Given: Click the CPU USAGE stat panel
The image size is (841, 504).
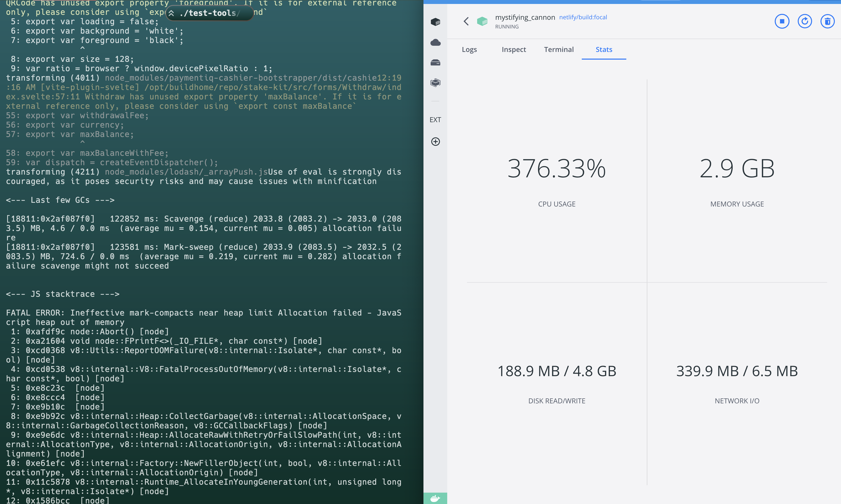Looking at the screenshot, I should 556,187.
